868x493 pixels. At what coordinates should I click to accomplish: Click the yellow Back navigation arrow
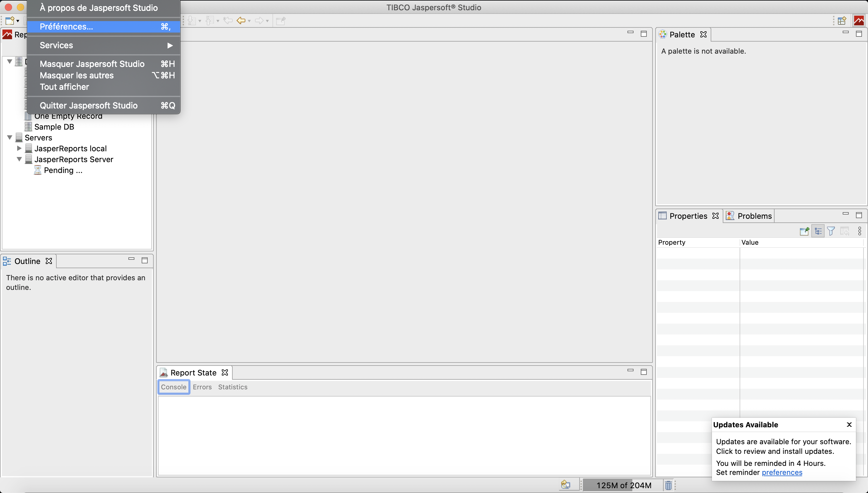(241, 21)
